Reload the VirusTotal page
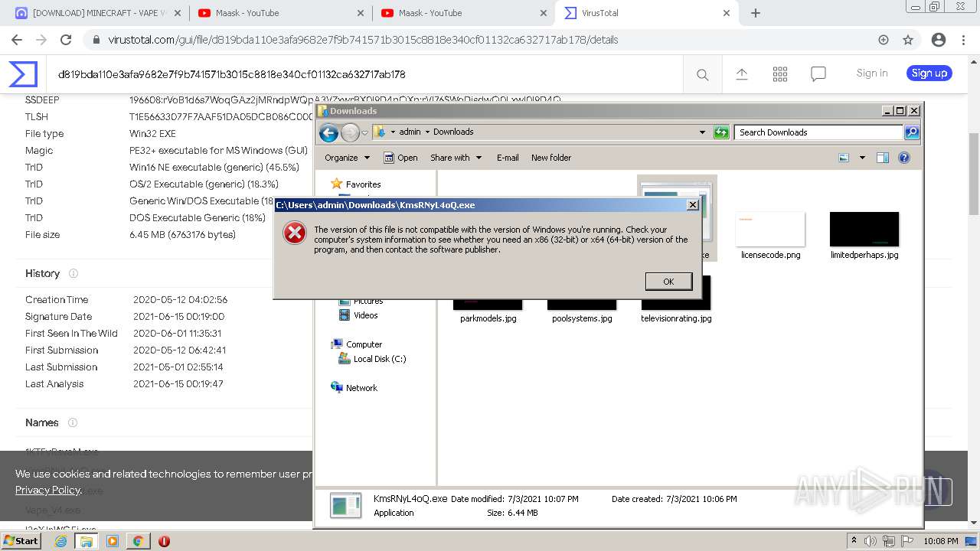 (66, 40)
